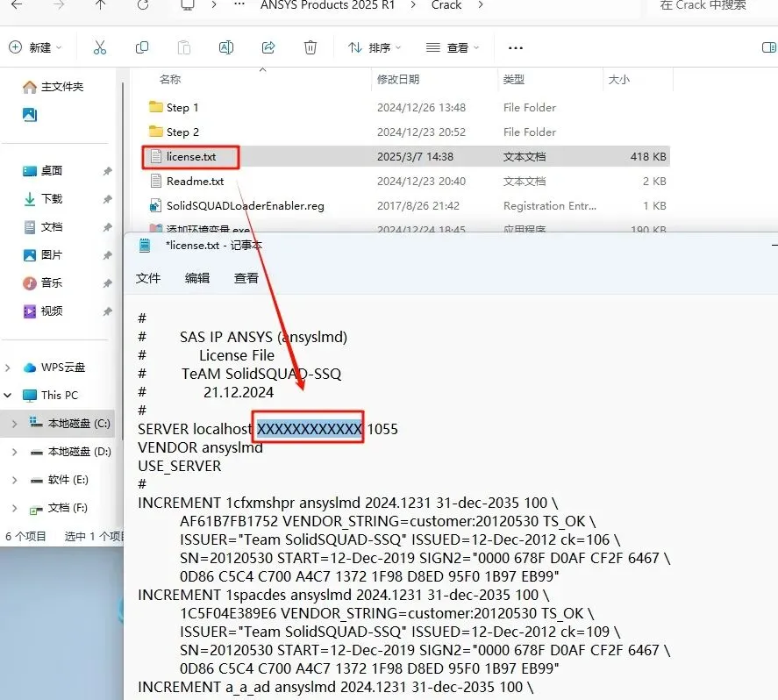
Task: Select 本地磁盘 (D:) drive
Action: (x=70, y=452)
